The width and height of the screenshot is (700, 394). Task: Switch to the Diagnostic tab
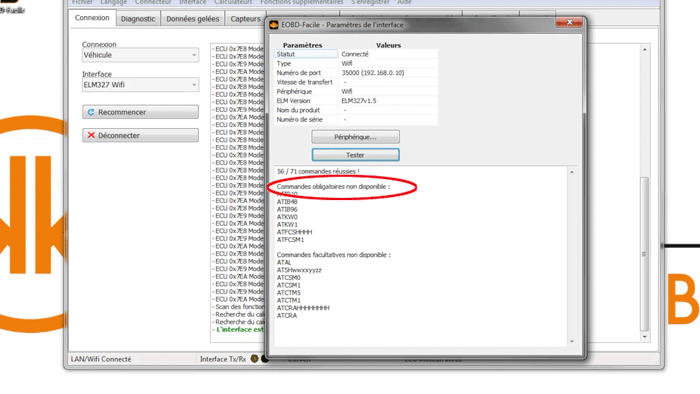[138, 19]
